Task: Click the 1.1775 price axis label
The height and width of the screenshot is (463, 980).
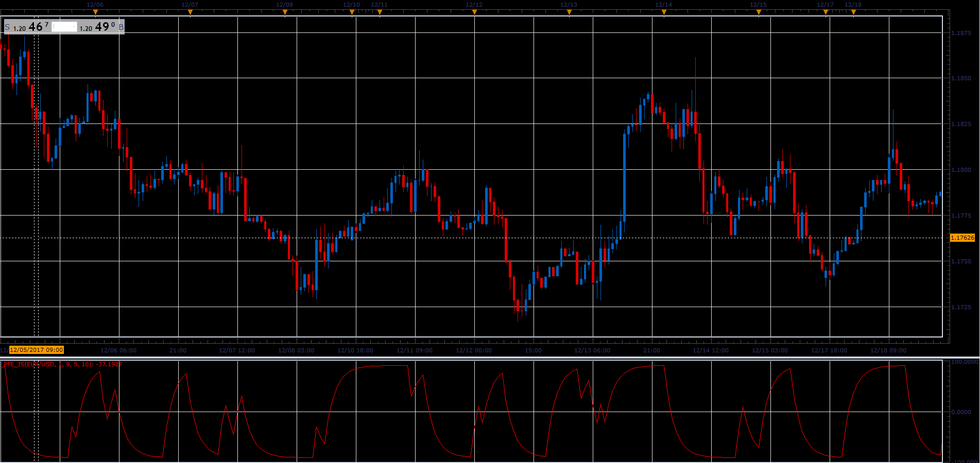Action: [961, 216]
